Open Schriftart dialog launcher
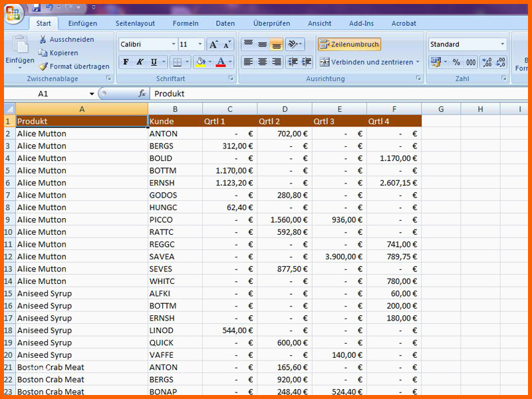Image resolution: width=532 pixels, height=399 pixels. pyautogui.click(x=231, y=78)
